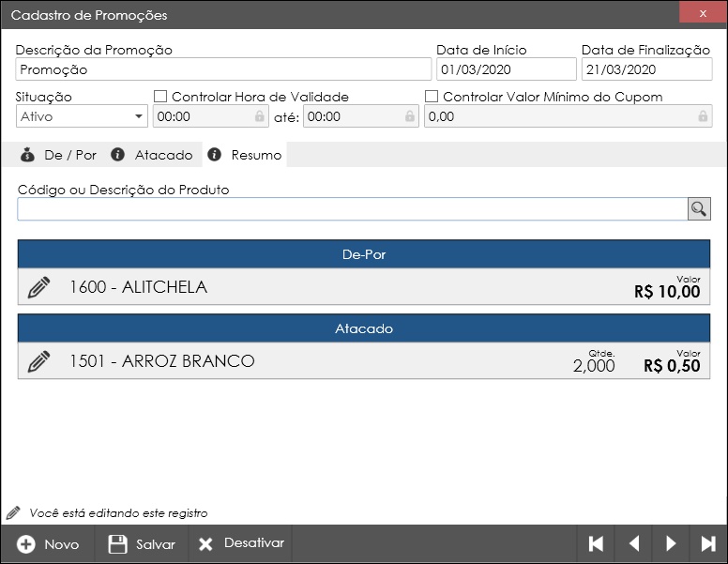Jump to the last record
Image resolution: width=728 pixels, height=564 pixels.
coord(708,543)
